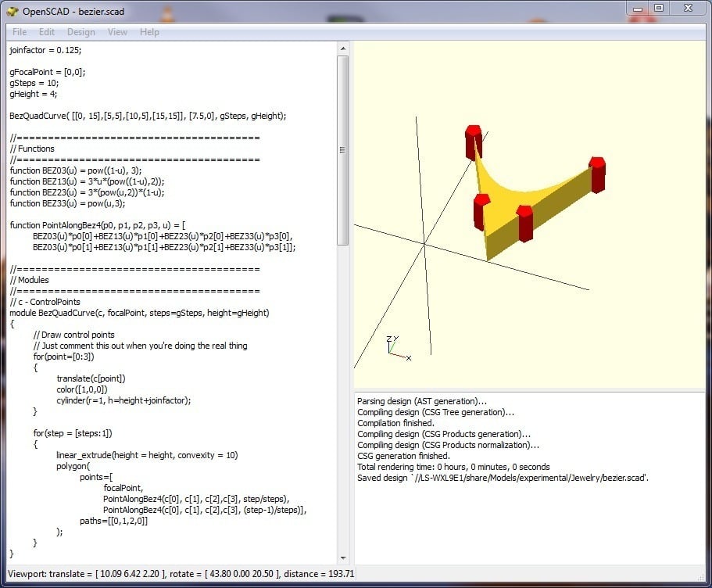Open the File menu
The height and width of the screenshot is (588, 712).
20,32
